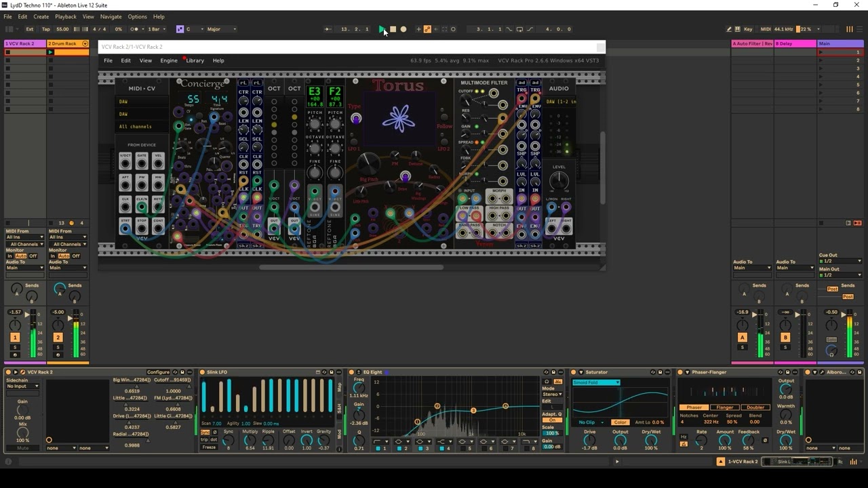
Task: Toggle the orange Automation Arm icon
Action: (x=427, y=29)
